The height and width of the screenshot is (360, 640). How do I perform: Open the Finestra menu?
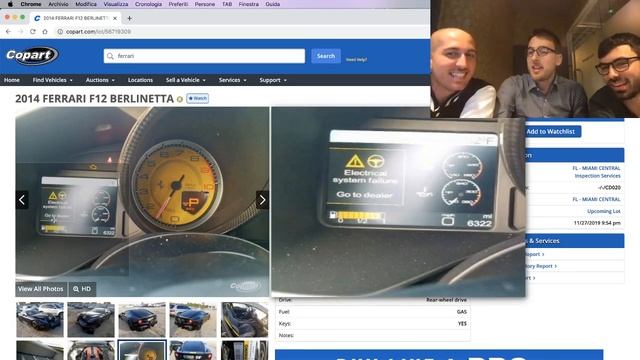pyautogui.click(x=249, y=4)
